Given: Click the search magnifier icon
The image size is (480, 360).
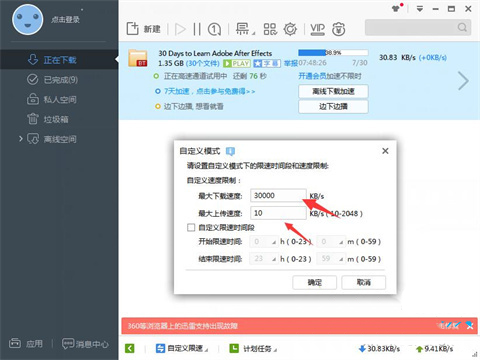Looking at the screenshot, I should pyautogui.click(x=462, y=27).
